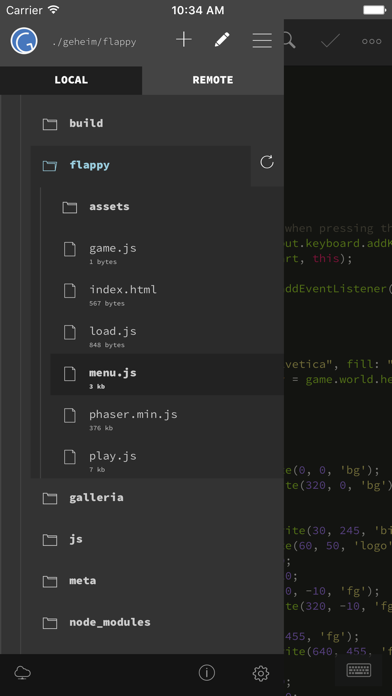
Task: Tap the battery indicator in status bar
Action: tap(374, 10)
